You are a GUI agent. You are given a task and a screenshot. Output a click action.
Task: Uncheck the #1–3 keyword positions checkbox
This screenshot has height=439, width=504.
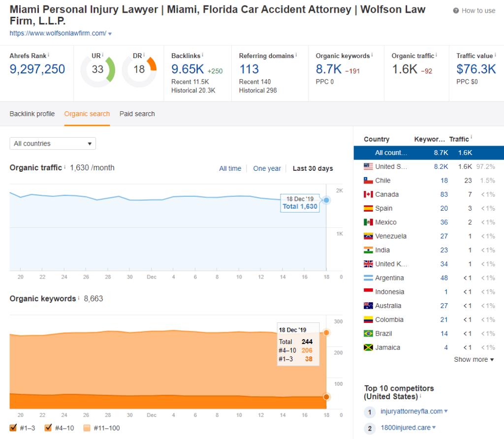pos(13,428)
